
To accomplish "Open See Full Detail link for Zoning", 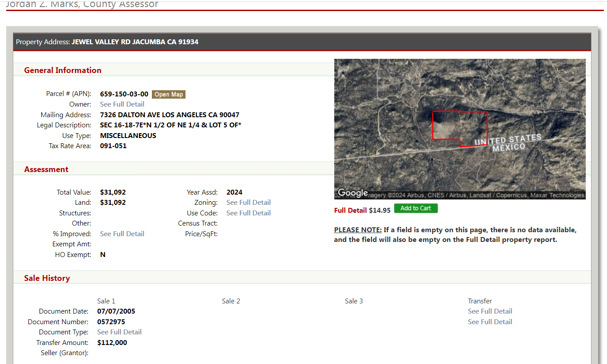I will [x=248, y=203].
